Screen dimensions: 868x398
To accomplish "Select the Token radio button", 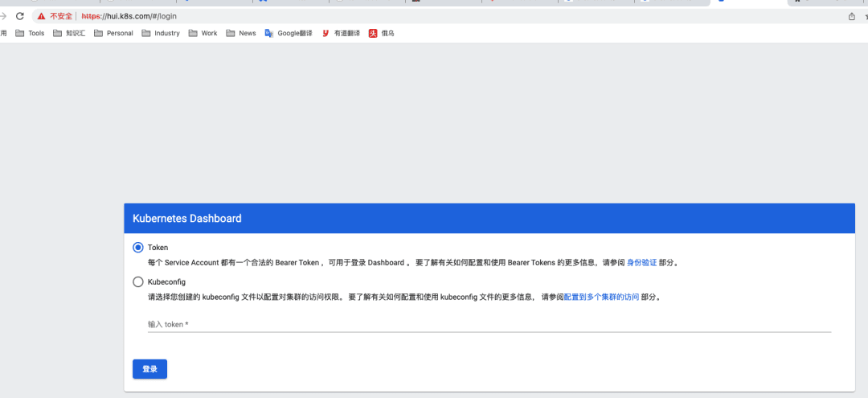I will point(138,248).
